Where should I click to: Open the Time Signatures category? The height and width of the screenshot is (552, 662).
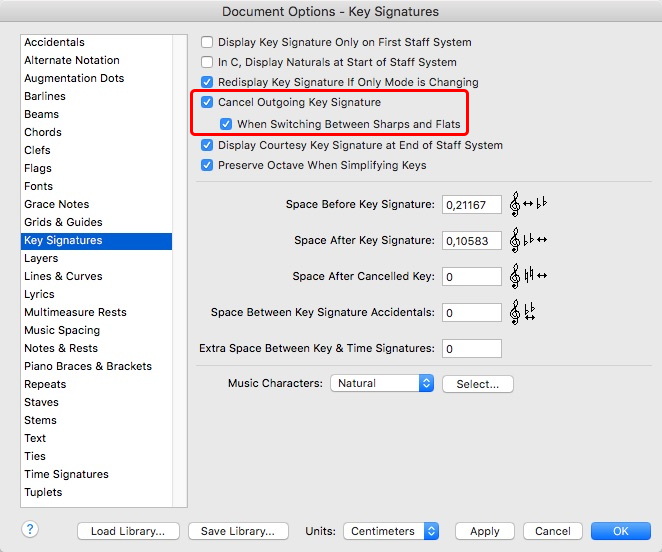66,474
